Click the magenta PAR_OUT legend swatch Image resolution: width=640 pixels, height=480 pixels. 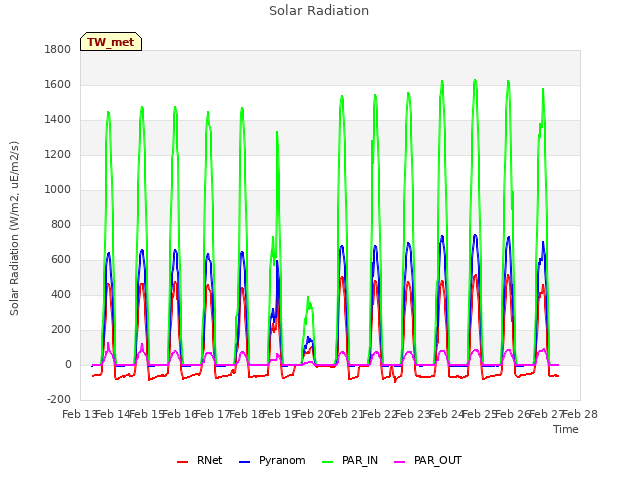[x=400, y=462]
